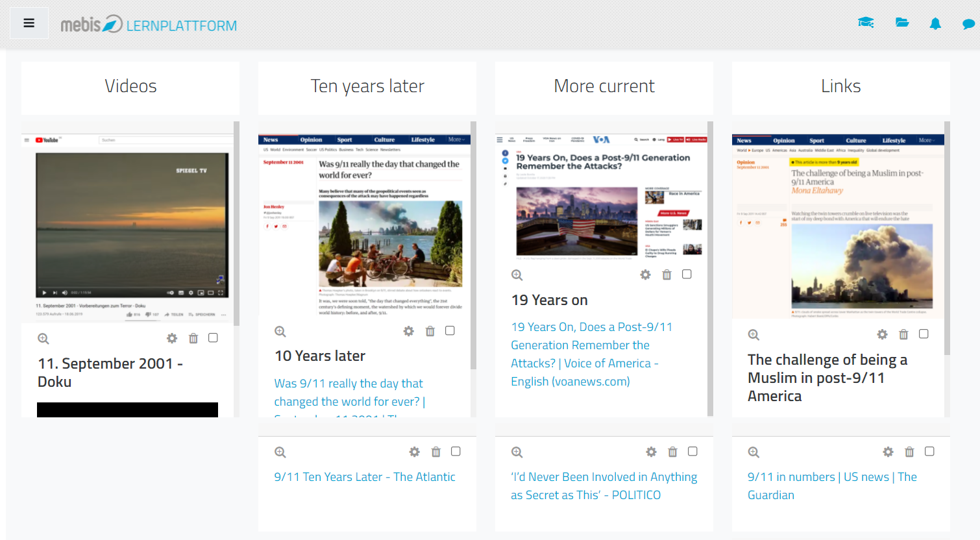Viewport: 980px width, 540px height.
Task: Zoom into the POLITICO card
Action: point(517,452)
